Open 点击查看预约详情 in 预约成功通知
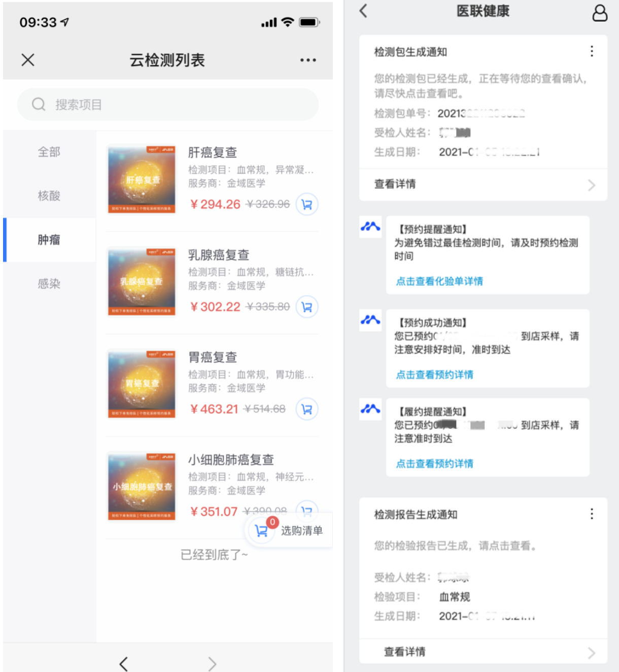 coord(434,375)
